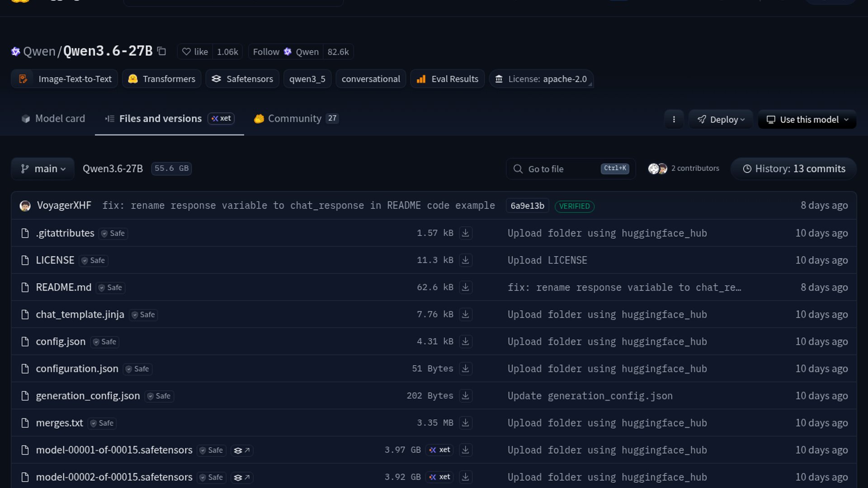Open the merges.txt file
The width and height of the screenshot is (868, 488).
click(x=59, y=423)
